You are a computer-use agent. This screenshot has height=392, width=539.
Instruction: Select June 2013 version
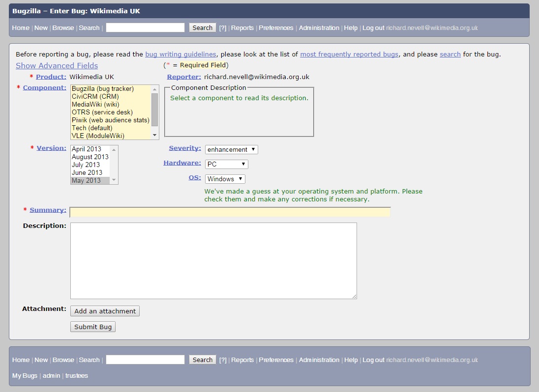coord(90,172)
